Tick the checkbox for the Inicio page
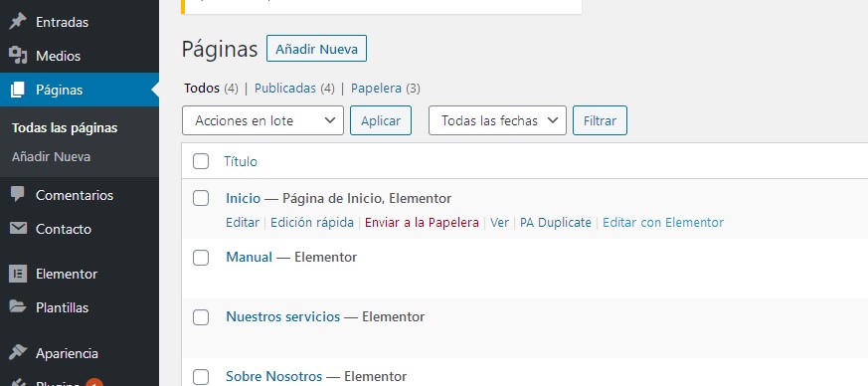 coord(201,198)
